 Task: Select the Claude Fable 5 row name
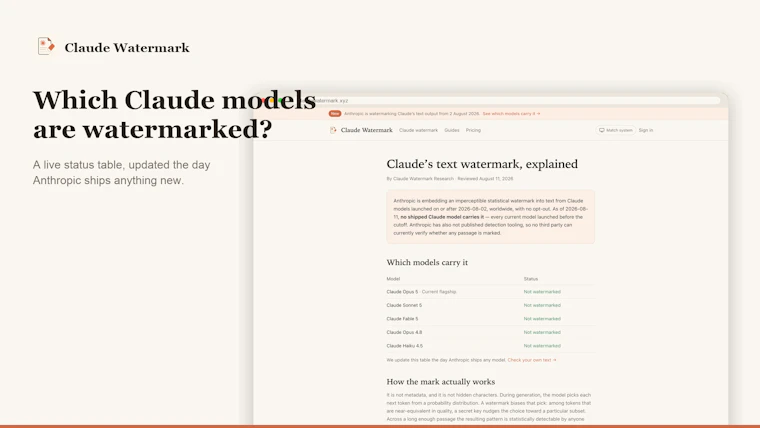[402, 319]
